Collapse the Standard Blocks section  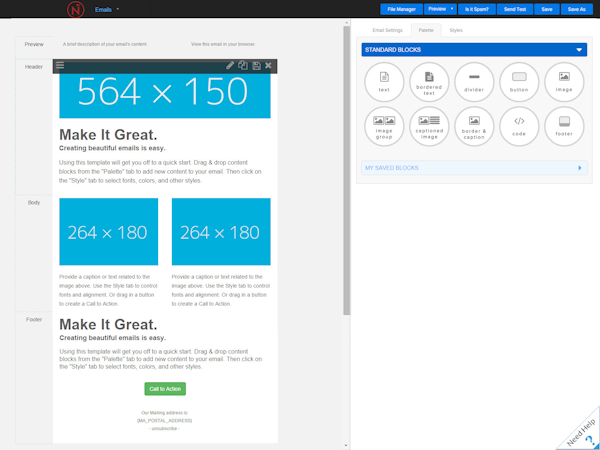pos(580,49)
